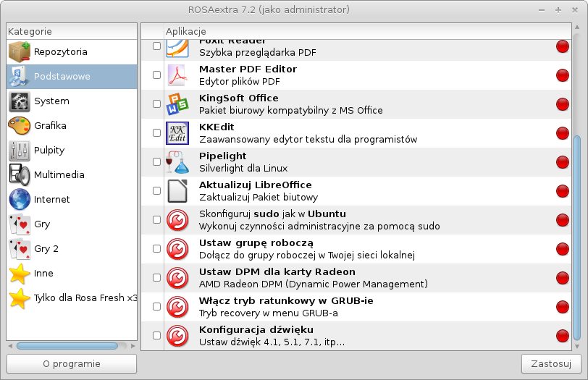The height and width of the screenshot is (380, 588).
Task: Tick the Foxit Reader checkbox
Action: tap(156, 46)
